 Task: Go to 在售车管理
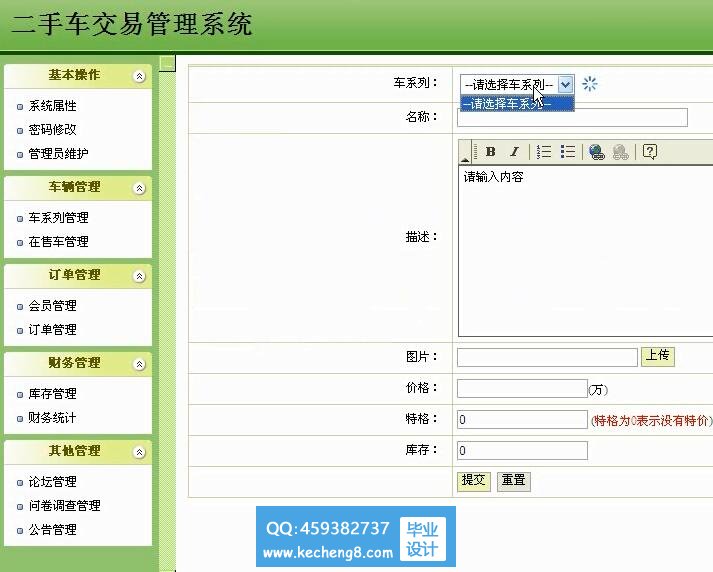tap(58, 242)
